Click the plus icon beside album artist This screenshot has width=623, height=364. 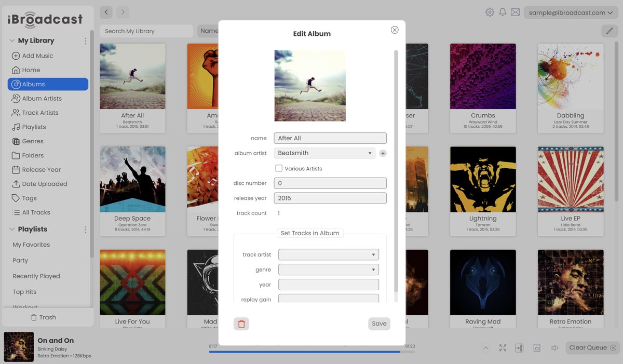383,153
